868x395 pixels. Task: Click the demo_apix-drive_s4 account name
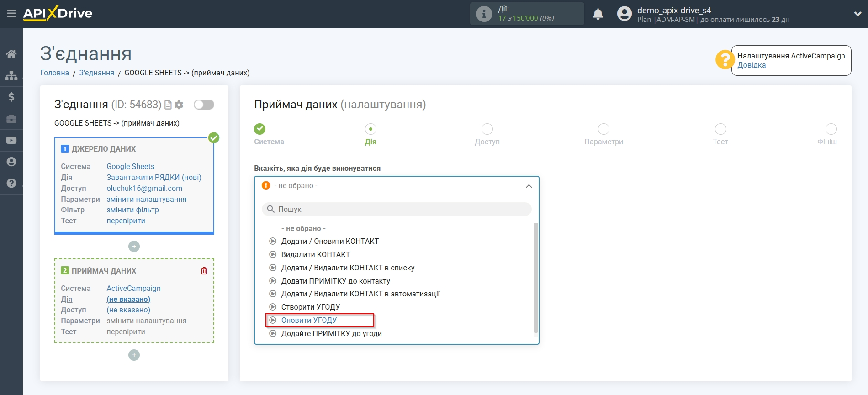[x=674, y=10]
